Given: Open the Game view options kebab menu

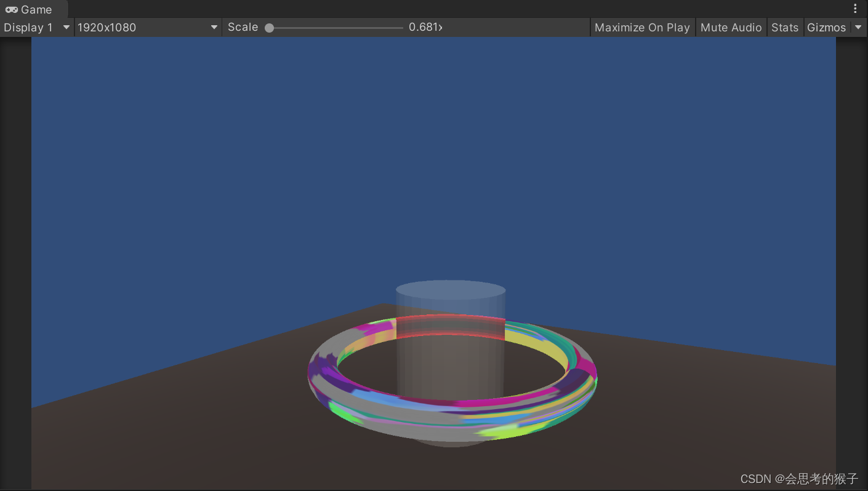Looking at the screenshot, I should 855,7.
